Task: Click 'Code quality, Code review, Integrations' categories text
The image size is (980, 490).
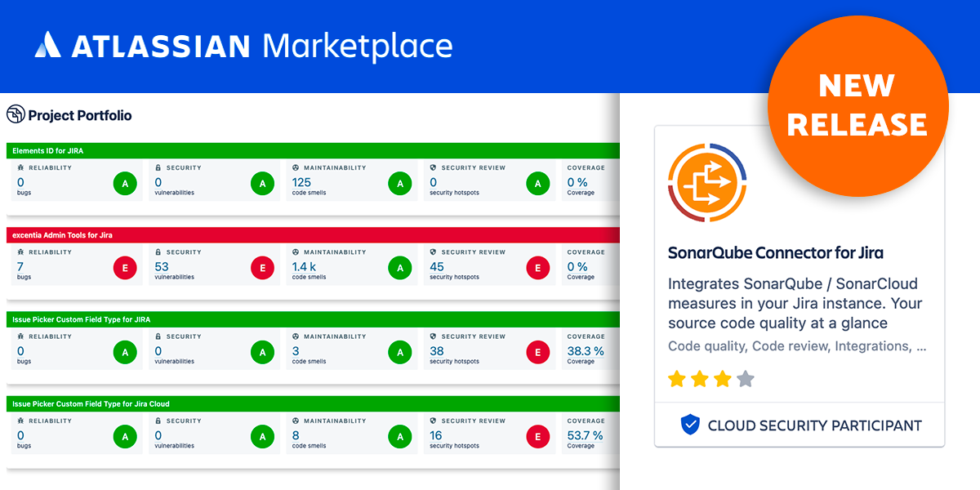Action: click(x=797, y=346)
